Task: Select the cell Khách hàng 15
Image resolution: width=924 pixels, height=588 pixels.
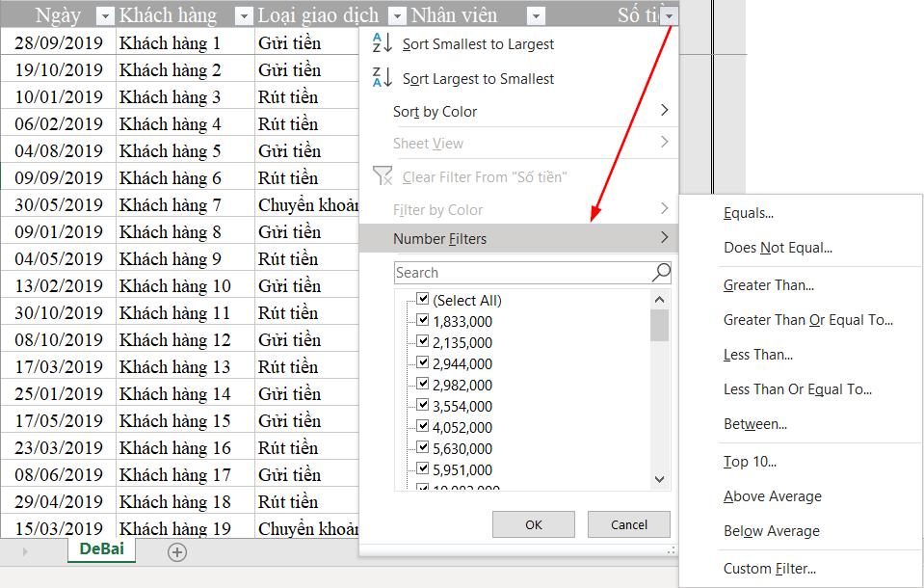Action: coord(185,420)
